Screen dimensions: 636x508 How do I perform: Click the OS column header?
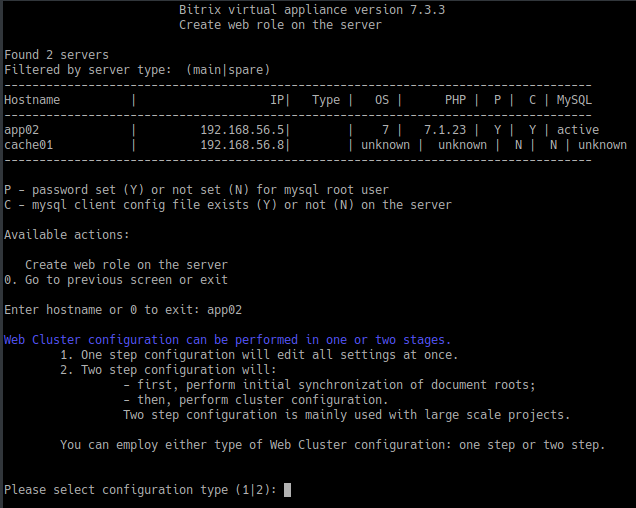click(x=382, y=100)
